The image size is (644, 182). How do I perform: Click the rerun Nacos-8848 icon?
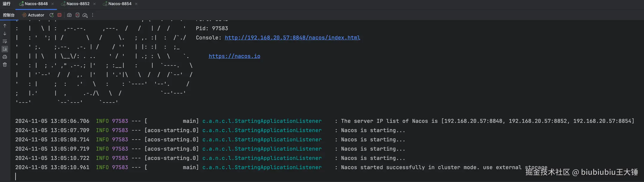52,15
